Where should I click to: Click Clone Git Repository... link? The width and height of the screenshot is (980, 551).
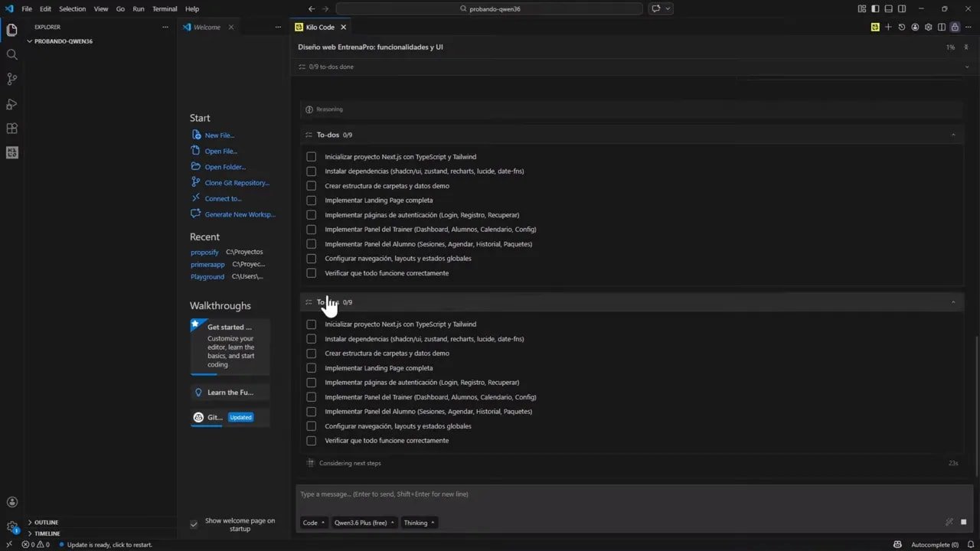(x=237, y=183)
